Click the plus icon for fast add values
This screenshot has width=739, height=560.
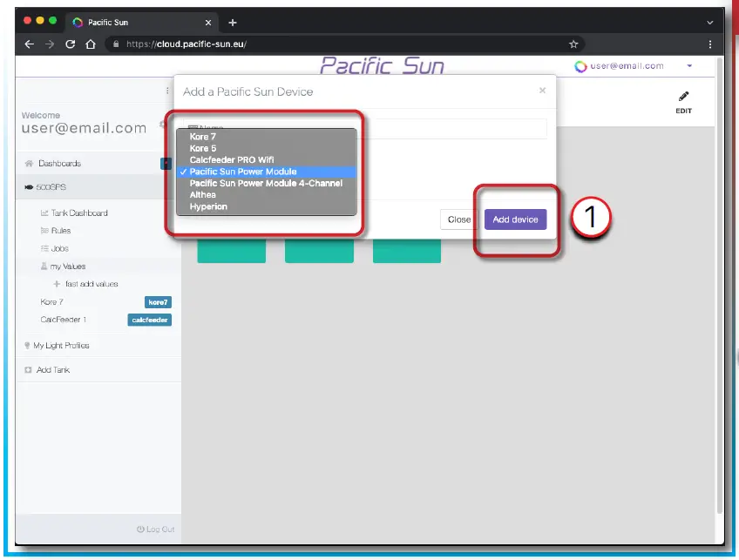[57, 284]
